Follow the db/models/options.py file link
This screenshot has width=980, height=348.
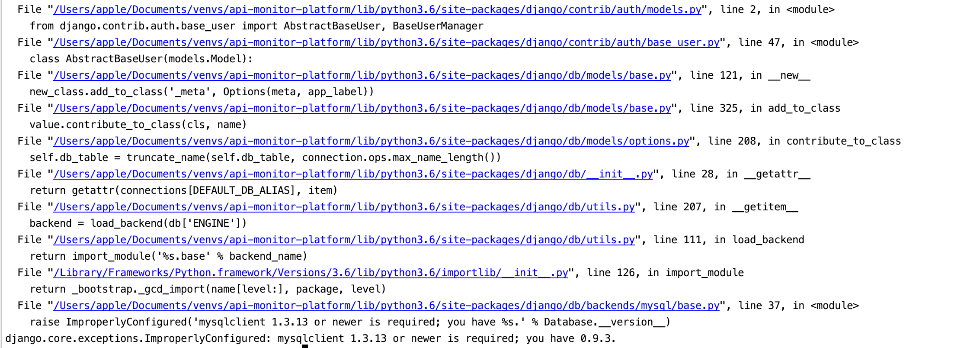click(x=371, y=141)
